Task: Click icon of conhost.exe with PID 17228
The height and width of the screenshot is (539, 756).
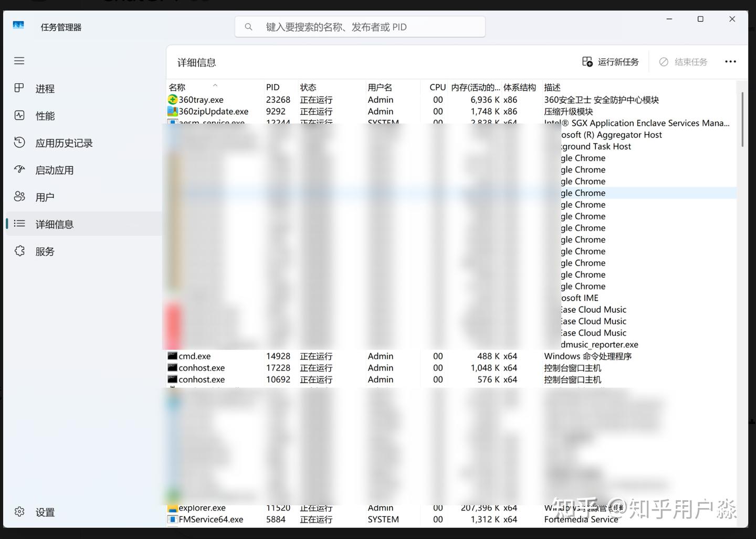Action: click(172, 367)
